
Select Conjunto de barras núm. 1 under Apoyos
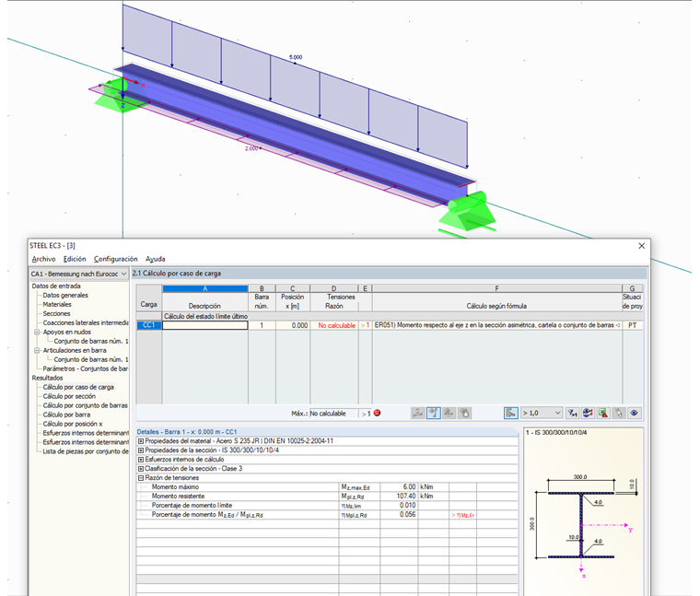coord(91,341)
